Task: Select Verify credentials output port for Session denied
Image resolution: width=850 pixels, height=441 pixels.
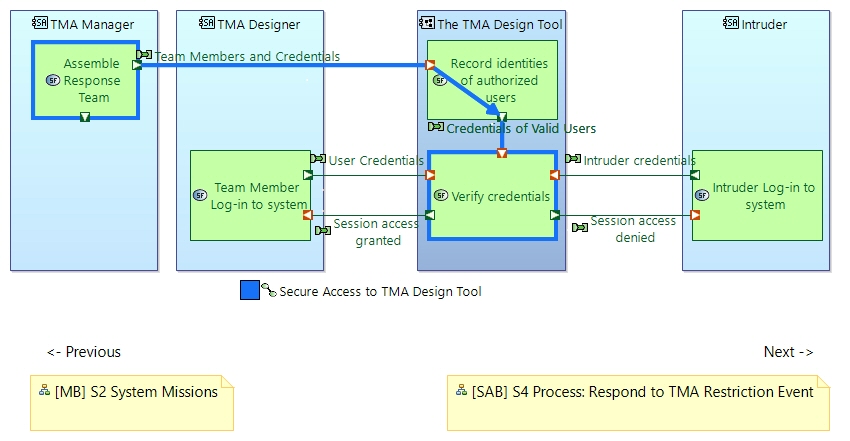Action: pos(555,215)
